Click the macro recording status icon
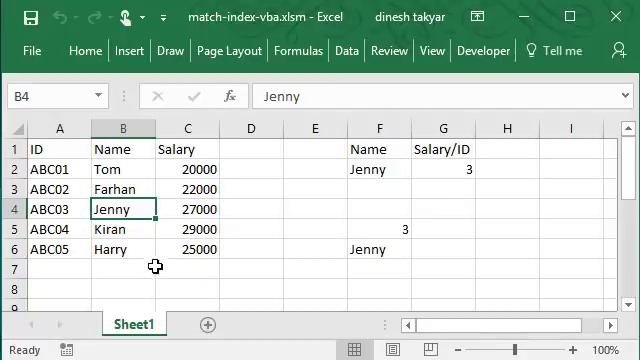The height and width of the screenshot is (360, 640). [66, 350]
